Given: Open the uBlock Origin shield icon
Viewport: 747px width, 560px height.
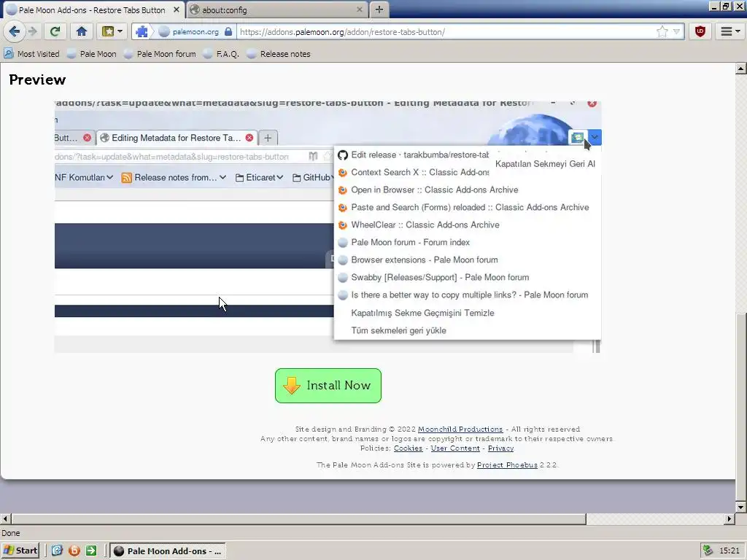Looking at the screenshot, I should [700, 32].
